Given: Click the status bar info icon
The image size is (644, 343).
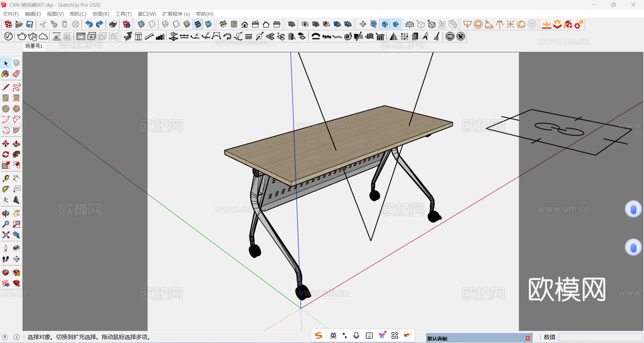Looking at the screenshot, I should tap(16, 337).
